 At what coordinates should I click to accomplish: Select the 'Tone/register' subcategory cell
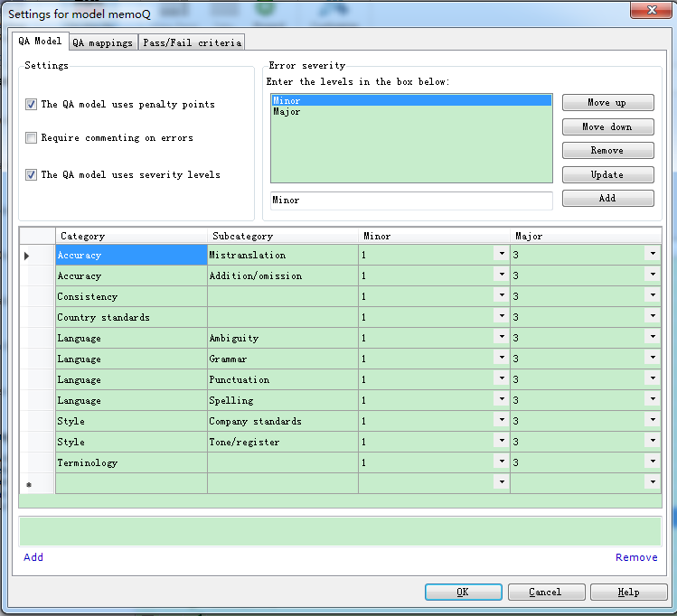[283, 443]
